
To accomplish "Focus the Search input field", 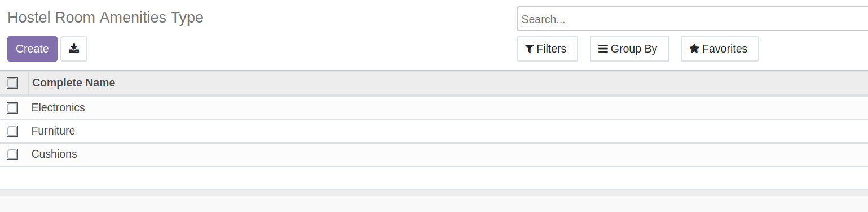I will tap(693, 19).
